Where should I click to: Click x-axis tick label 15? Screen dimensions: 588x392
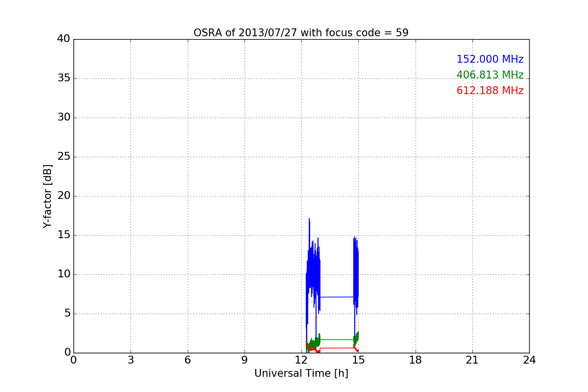tap(358, 360)
